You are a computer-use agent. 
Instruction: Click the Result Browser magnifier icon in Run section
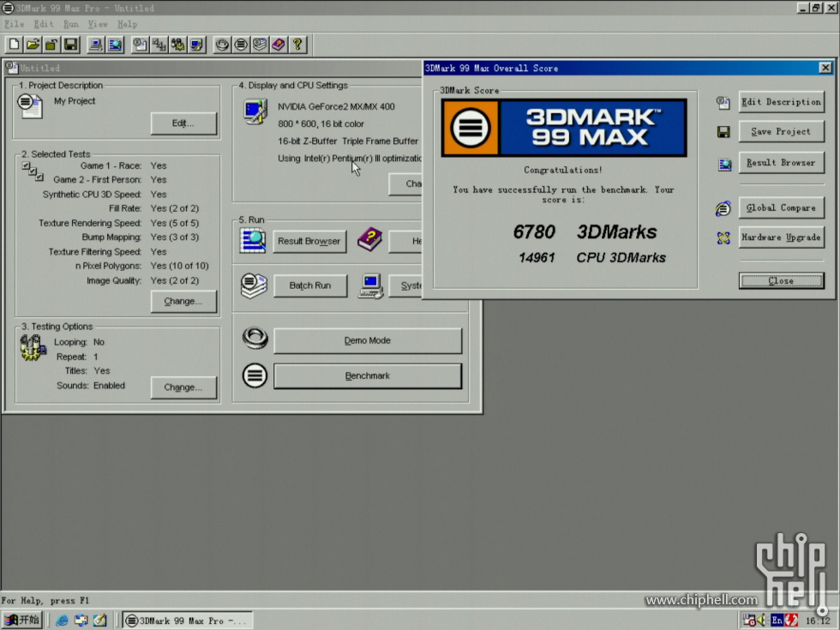click(x=253, y=241)
